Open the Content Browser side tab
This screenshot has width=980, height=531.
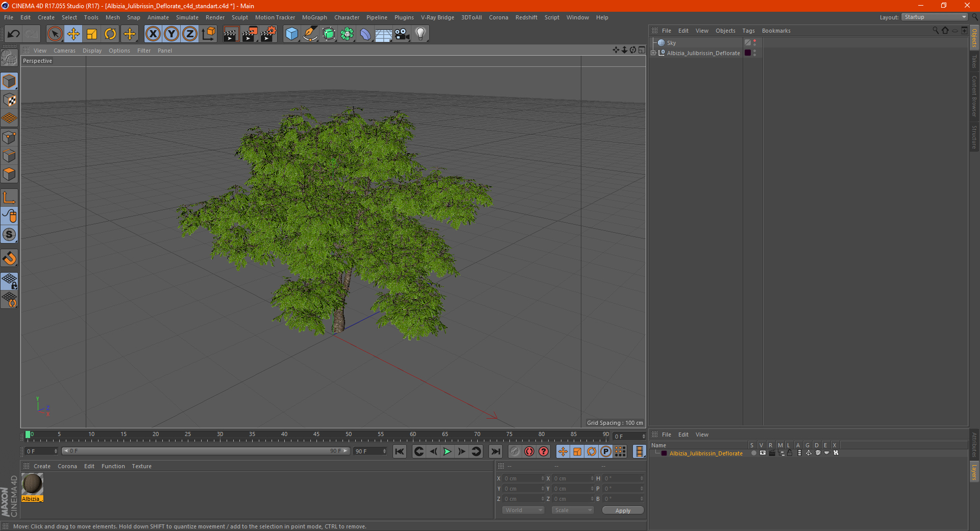[x=974, y=96]
